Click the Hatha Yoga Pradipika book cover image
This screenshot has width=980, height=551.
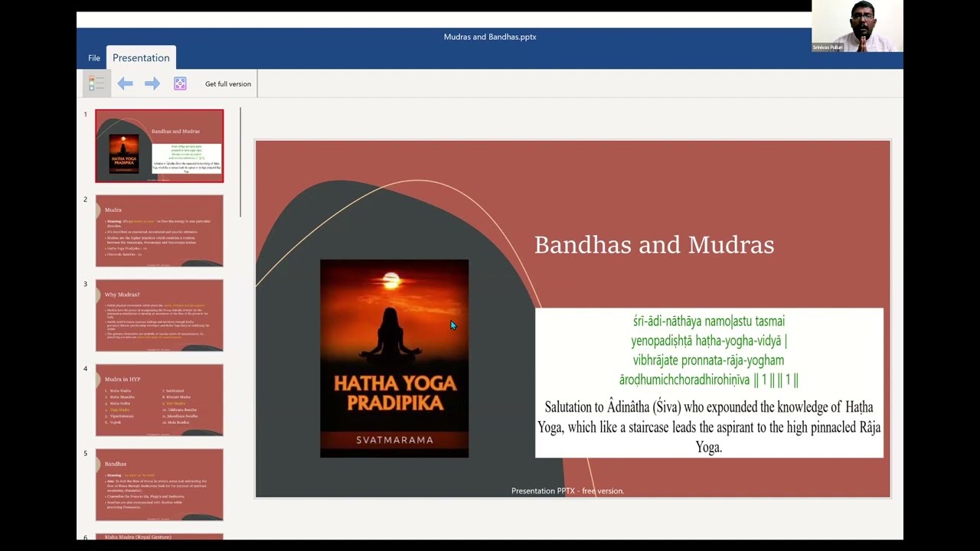pyautogui.click(x=394, y=358)
